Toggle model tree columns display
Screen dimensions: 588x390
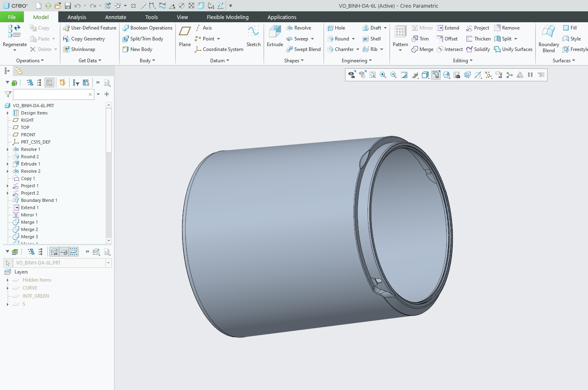(49, 83)
